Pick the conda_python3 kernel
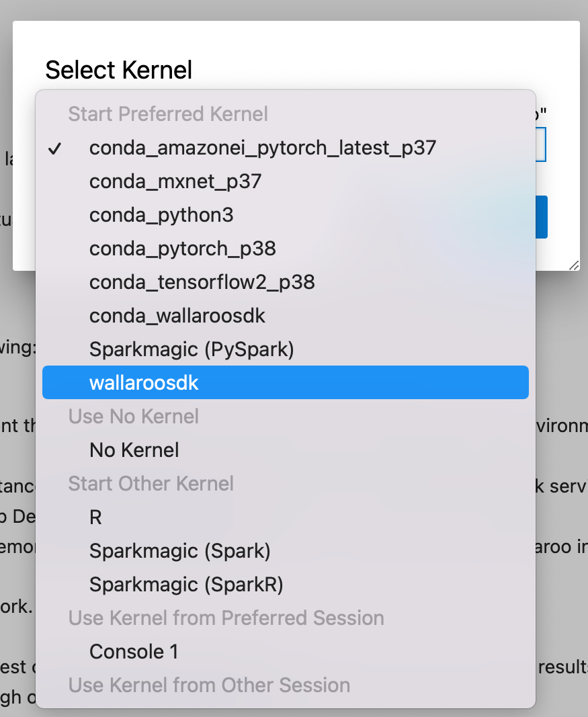The width and height of the screenshot is (588, 717). (161, 215)
